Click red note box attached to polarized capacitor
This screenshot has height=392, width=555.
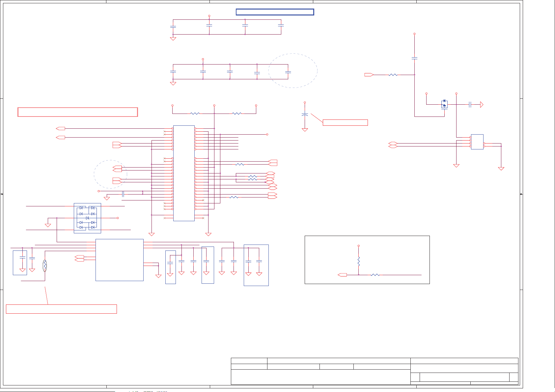pyautogui.click(x=345, y=123)
